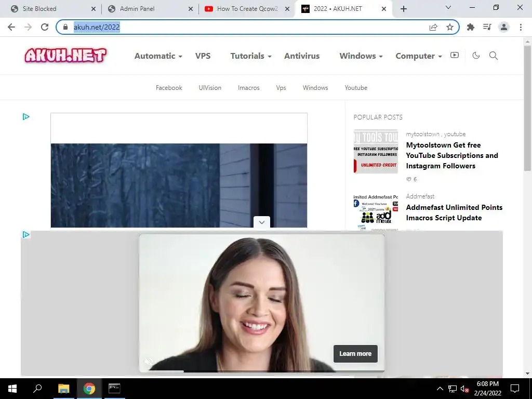Open Mytoolstown Get free YouTube Subscriptions post
The height and width of the screenshot is (399, 532).
point(452,155)
